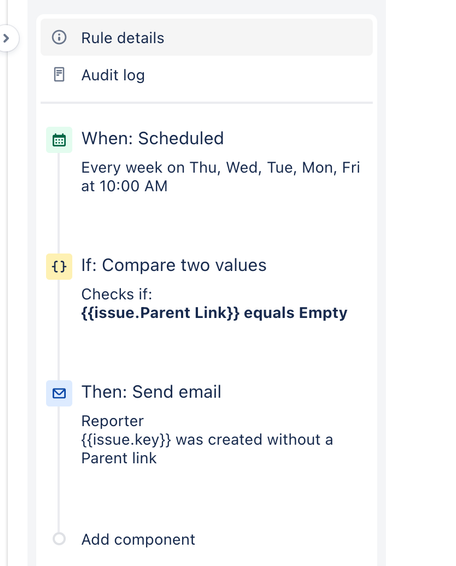Open the Rule details section
456x566 pixels.
point(207,38)
